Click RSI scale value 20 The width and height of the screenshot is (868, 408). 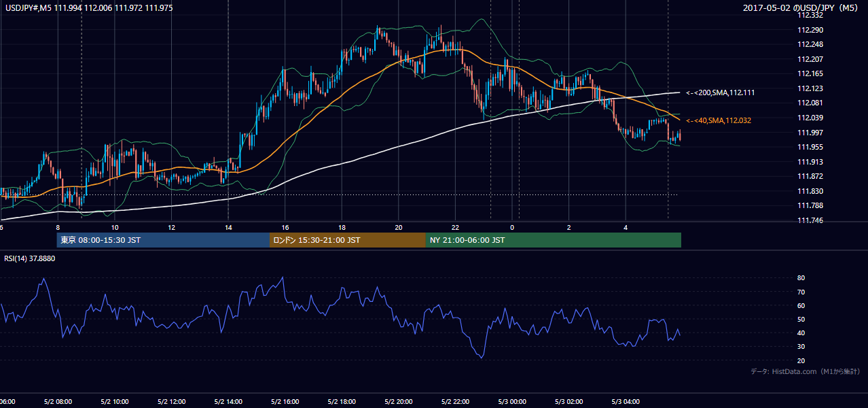click(x=801, y=360)
